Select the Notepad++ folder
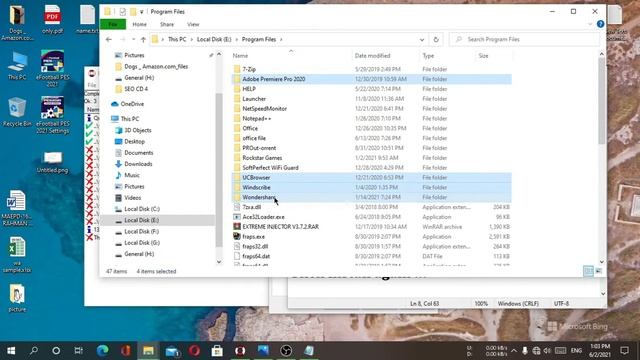This screenshot has height=360, width=640. (x=371, y=118)
